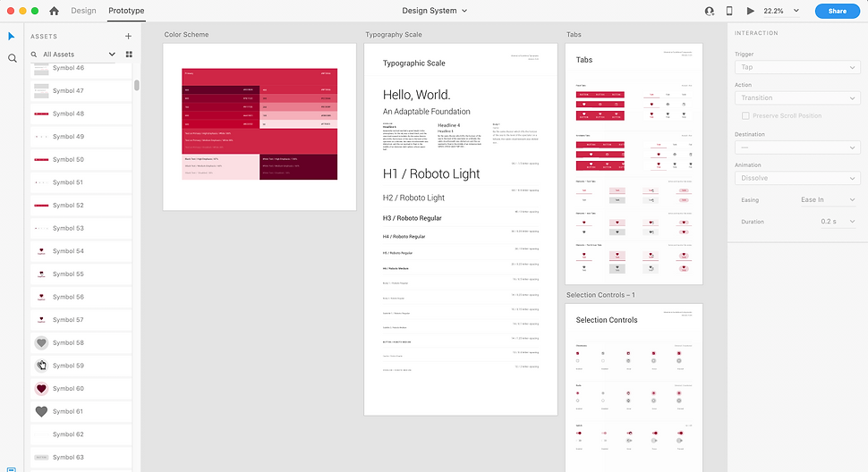Click the assets panel scrollbar handle
868x472 pixels.
click(137, 85)
